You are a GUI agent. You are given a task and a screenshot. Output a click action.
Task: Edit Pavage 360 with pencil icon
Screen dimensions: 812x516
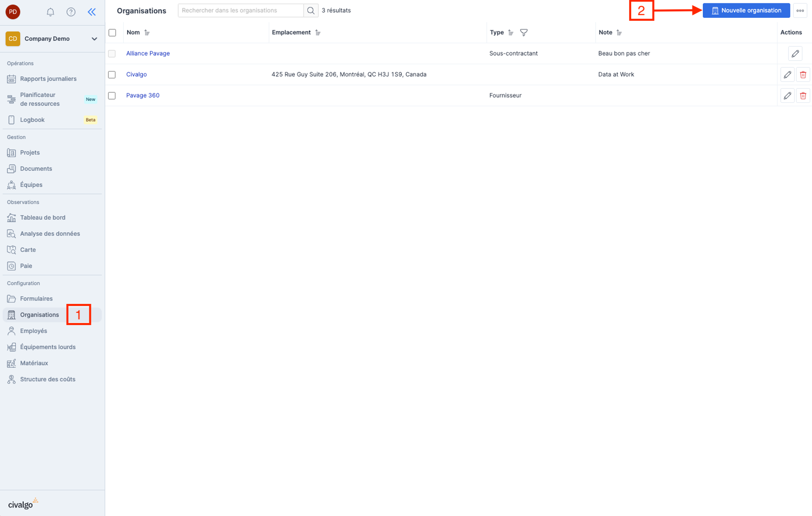click(787, 95)
